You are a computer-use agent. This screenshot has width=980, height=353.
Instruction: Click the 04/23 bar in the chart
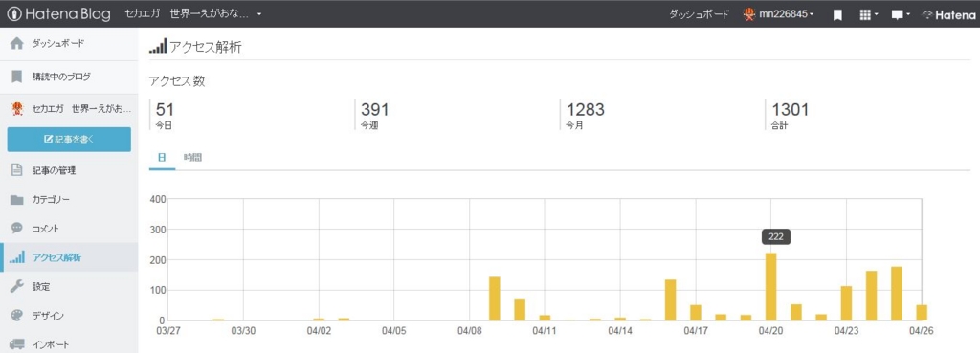(846, 303)
